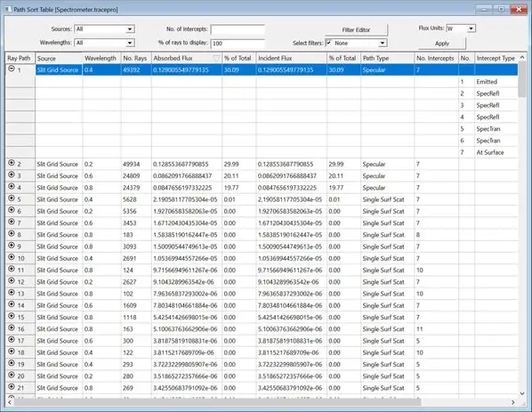The width and height of the screenshot is (532, 412).
Task: Click the Apply button
Action: click(442, 44)
